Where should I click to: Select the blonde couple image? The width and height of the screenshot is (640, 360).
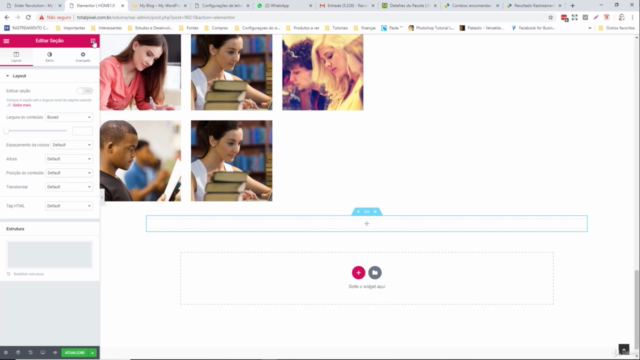[323, 72]
